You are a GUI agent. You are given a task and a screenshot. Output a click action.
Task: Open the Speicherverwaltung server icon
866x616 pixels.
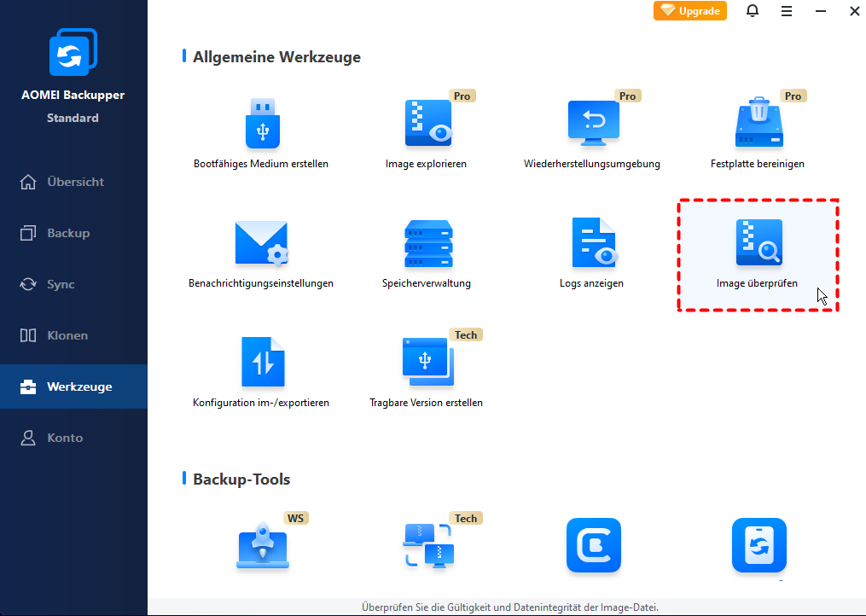click(x=428, y=244)
